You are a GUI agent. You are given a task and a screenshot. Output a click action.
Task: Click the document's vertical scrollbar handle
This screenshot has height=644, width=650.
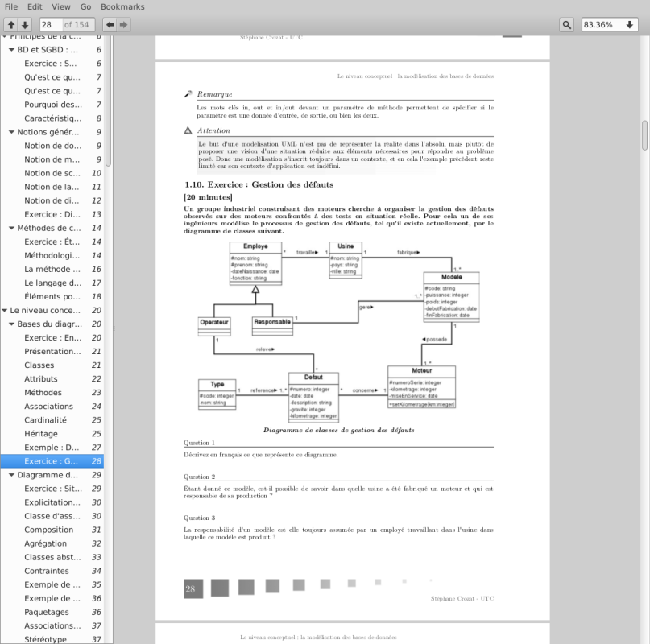(x=644, y=134)
